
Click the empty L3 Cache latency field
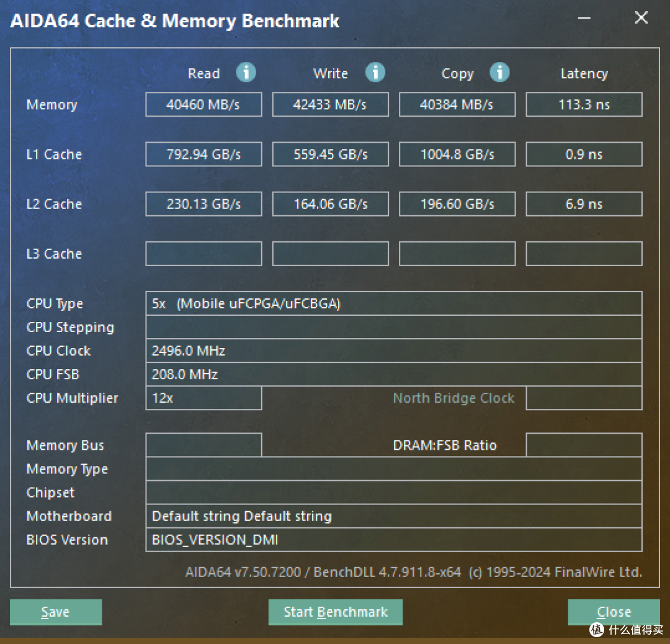pos(584,253)
